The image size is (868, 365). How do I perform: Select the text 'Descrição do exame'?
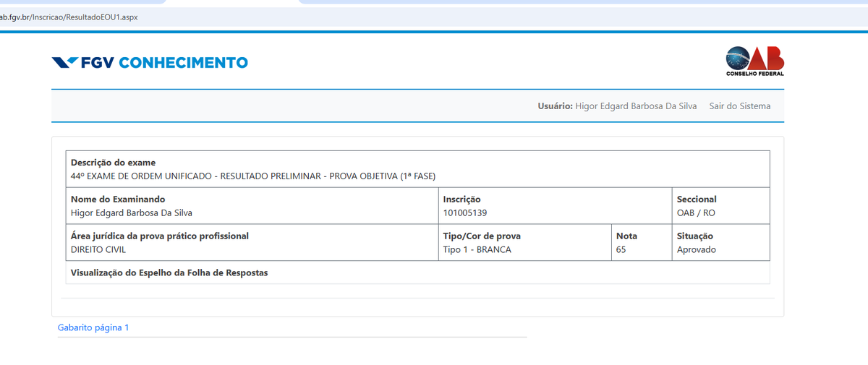(113, 163)
